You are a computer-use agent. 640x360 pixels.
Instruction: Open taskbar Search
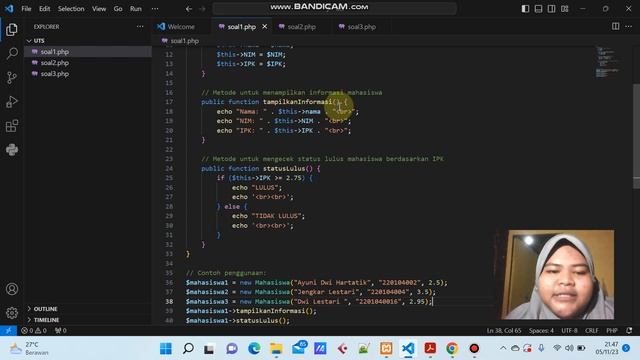click(x=188, y=349)
